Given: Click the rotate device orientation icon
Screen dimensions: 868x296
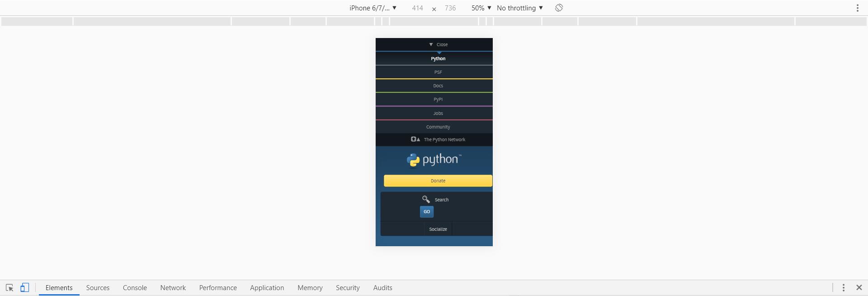Looking at the screenshot, I should (x=559, y=8).
